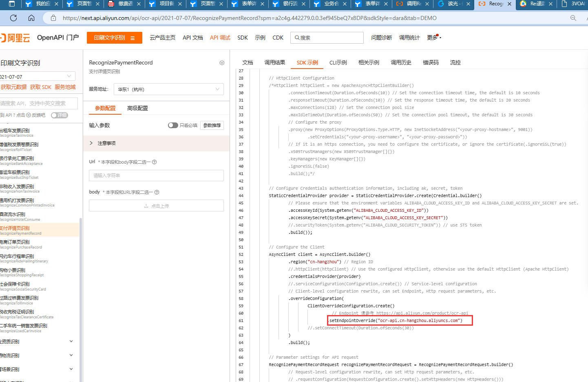Go to browser home page icon
The image size is (588, 382).
tap(31, 18)
